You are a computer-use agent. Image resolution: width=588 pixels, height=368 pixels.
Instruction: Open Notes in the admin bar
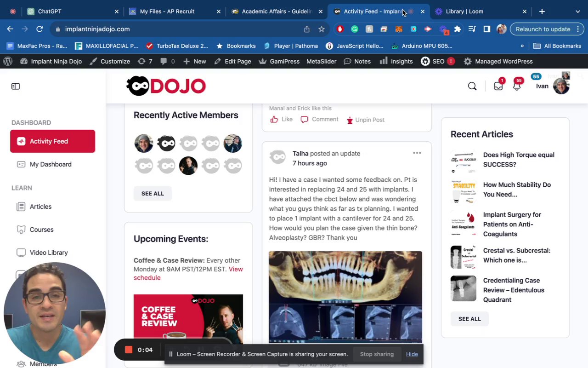click(x=357, y=61)
